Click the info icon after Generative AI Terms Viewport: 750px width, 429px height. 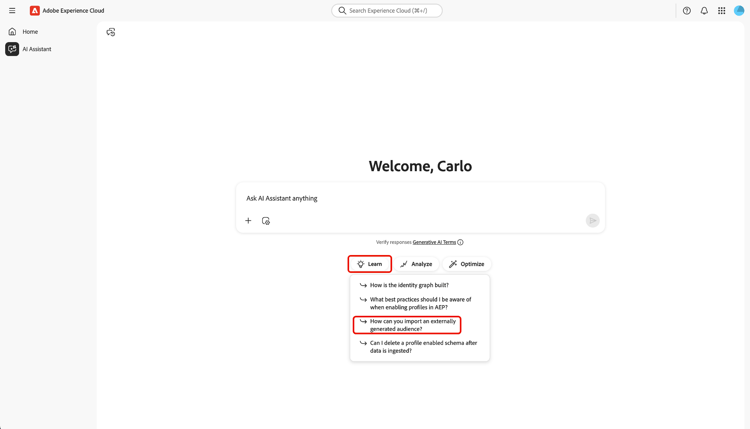[x=460, y=242]
